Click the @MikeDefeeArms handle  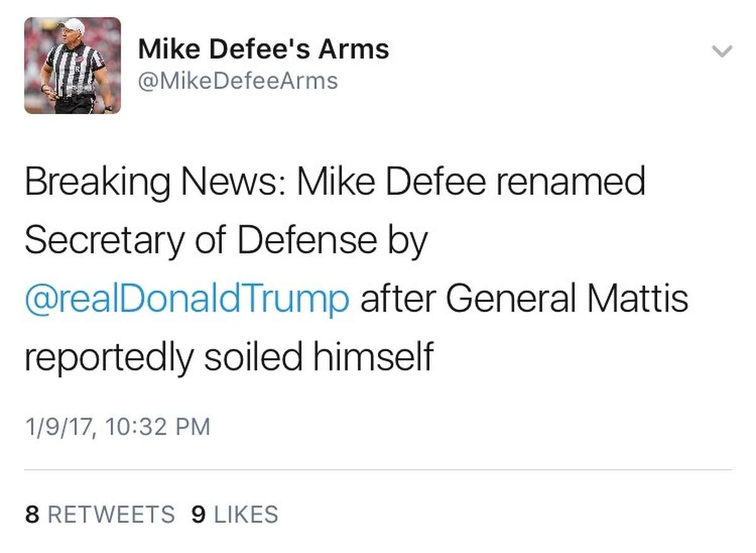click(238, 81)
